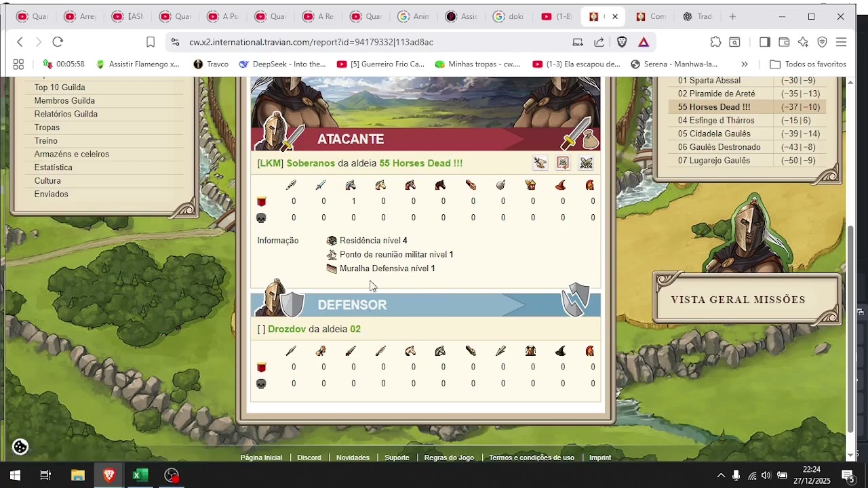Open the browser extensions puzzle icon
The height and width of the screenshot is (488, 868).
715,42
